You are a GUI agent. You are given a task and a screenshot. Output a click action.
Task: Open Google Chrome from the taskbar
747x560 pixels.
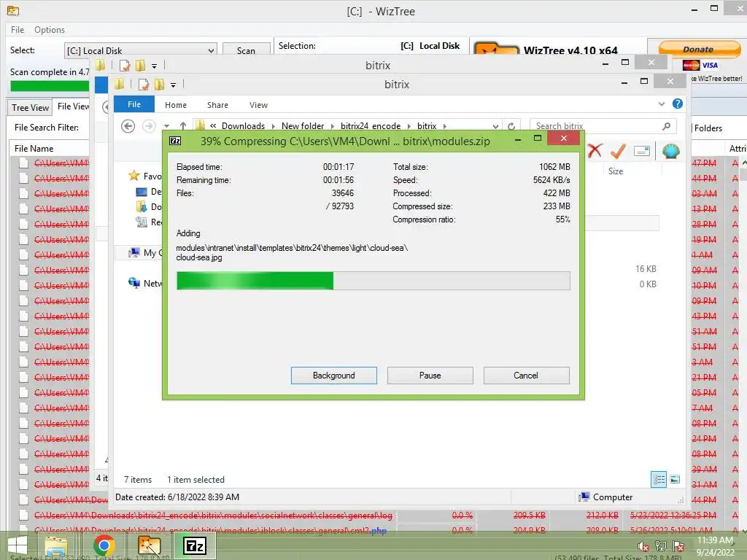104,545
